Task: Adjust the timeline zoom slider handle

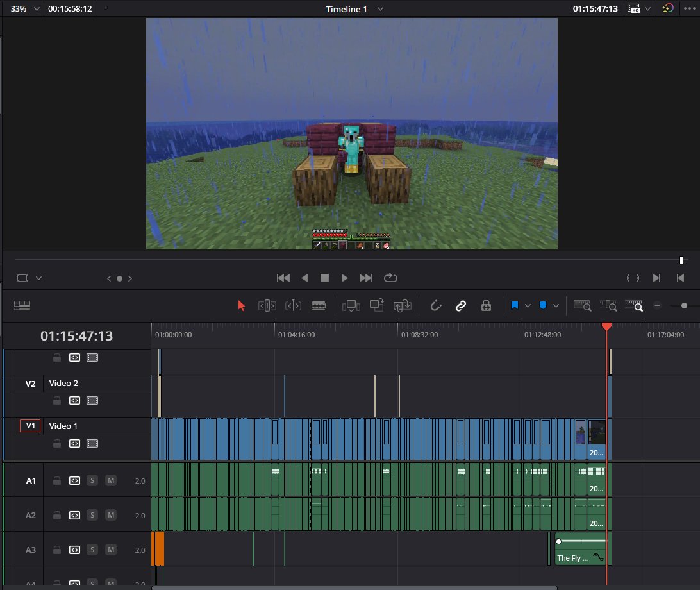Action: pyautogui.click(x=684, y=306)
